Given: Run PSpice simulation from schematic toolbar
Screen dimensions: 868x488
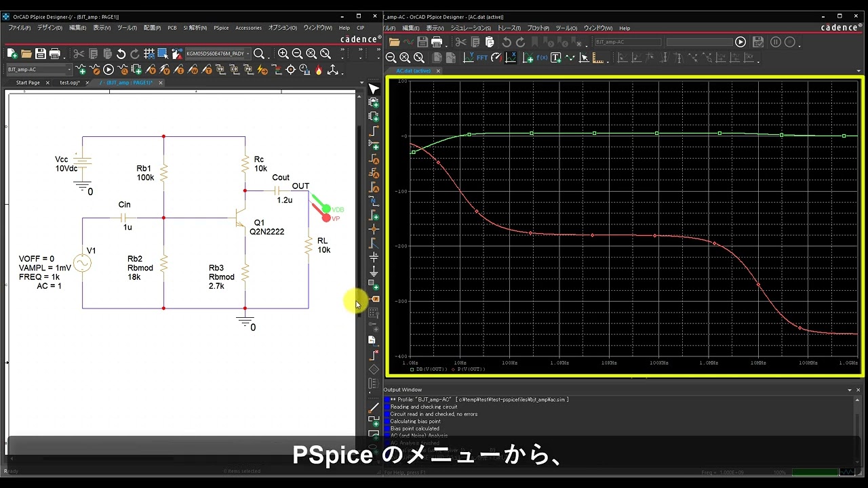Looking at the screenshot, I should click(108, 69).
